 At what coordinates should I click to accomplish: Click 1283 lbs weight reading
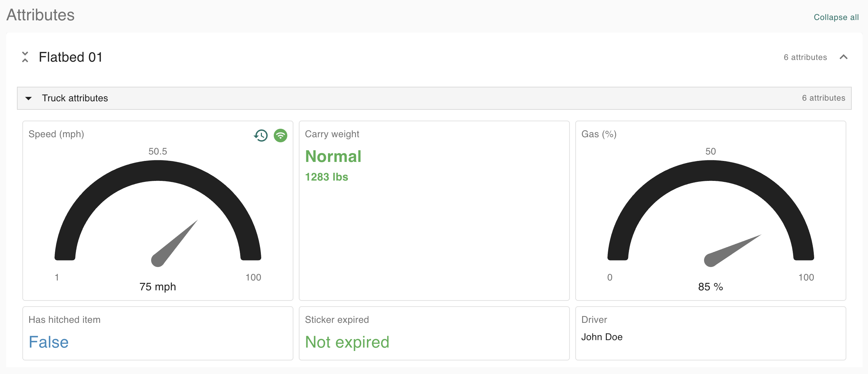[x=326, y=177]
